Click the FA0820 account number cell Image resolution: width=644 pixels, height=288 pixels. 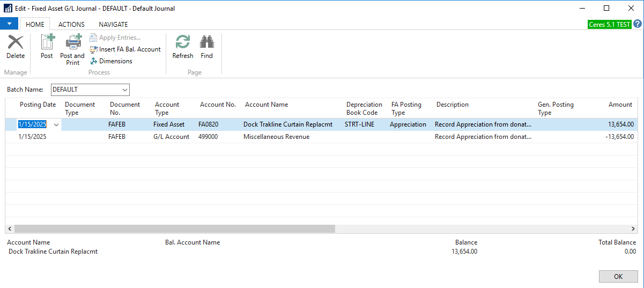point(209,124)
